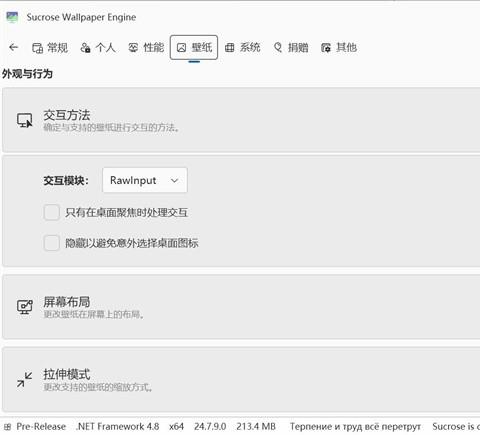480x435 pixels.
Task: Click the Sucrose Wallpaper Engine logo icon
Action: pos(12,17)
